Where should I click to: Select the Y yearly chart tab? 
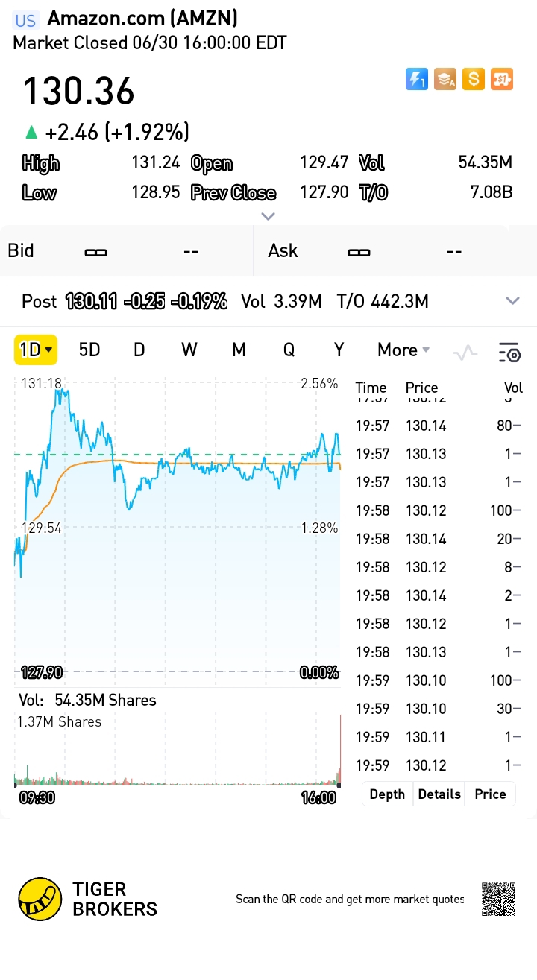tap(339, 350)
